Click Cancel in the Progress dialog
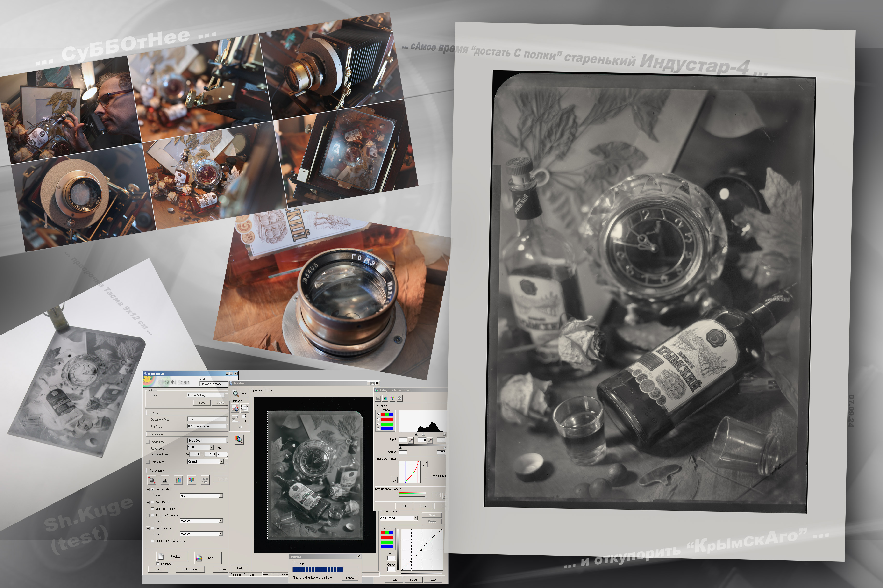Viewport: 883px width, 588px height. [x=350, y=578]
